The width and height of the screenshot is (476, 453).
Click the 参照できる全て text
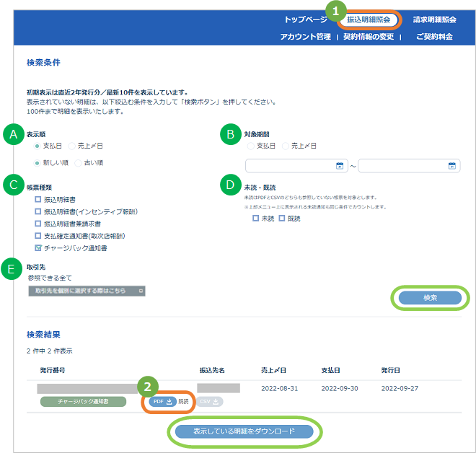pyautogui.click(x=50, y=278)
